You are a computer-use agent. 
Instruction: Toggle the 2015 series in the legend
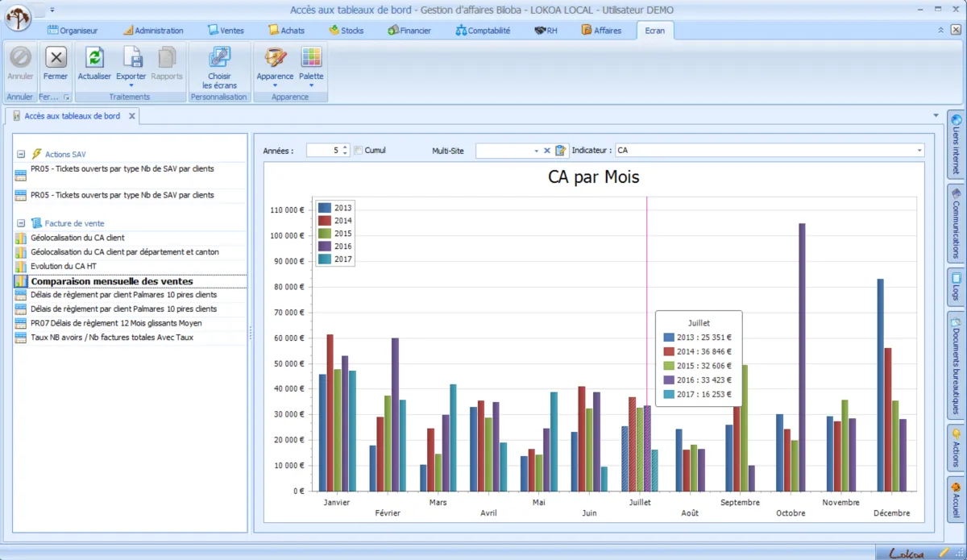point(334,234)
